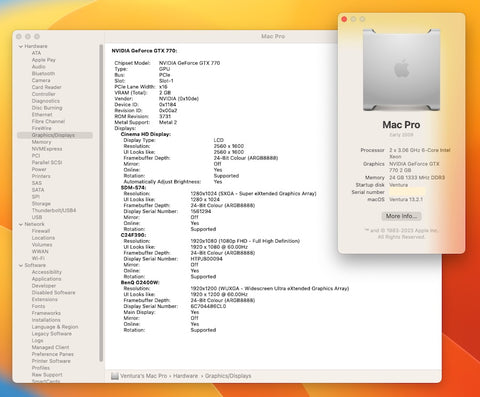
Task: Select Legacy Software entry
Action: pos(52,334)
